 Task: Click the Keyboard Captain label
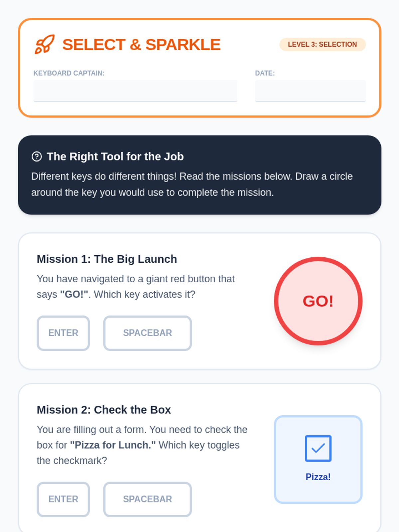69,73
